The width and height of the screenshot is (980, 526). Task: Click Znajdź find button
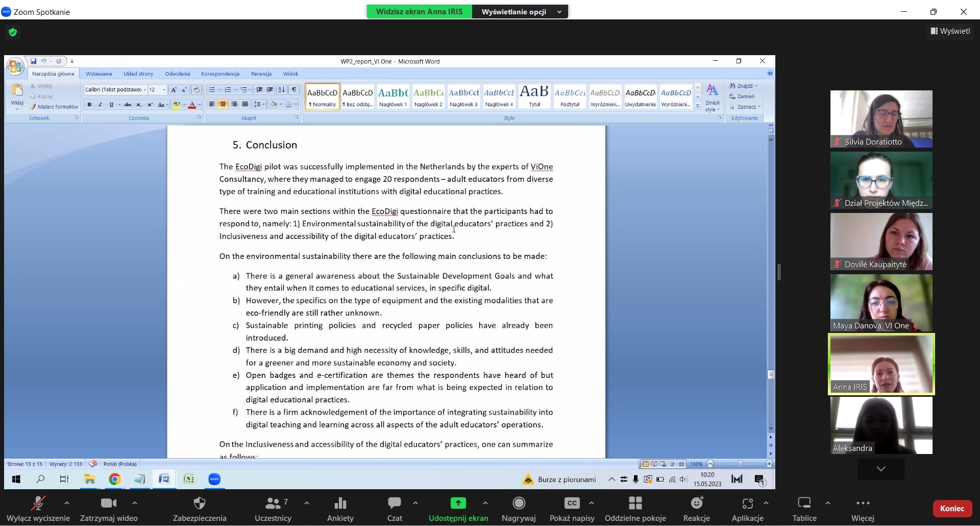(743, 86)
